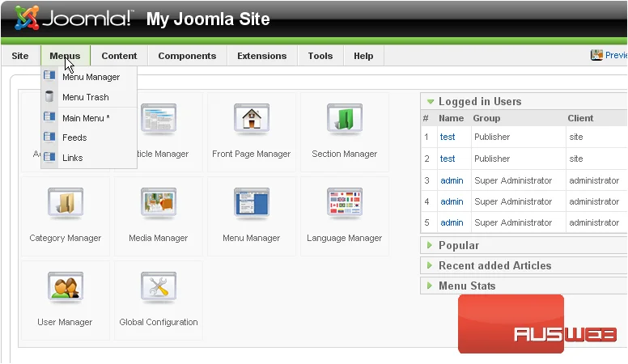The image size is (628, 364).
Task: Click the Joomla logo in header
Action: [74, 18]
